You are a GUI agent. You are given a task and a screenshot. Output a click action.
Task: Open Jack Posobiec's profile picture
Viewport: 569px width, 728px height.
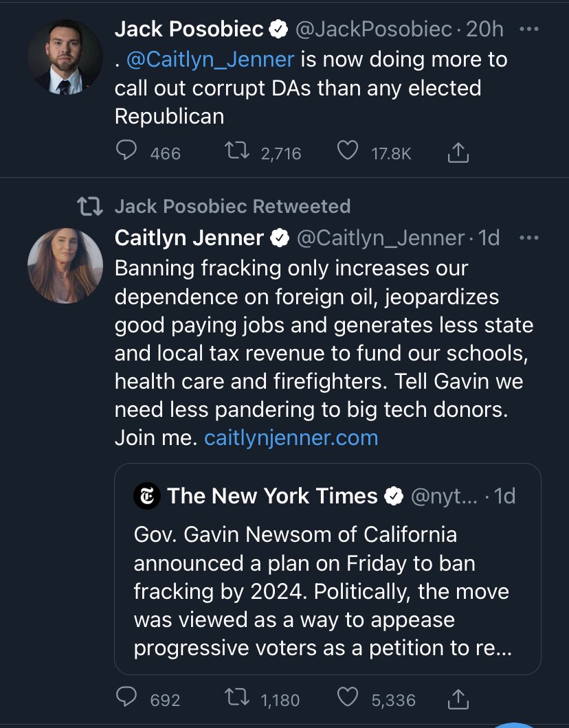tap(65, 56)
